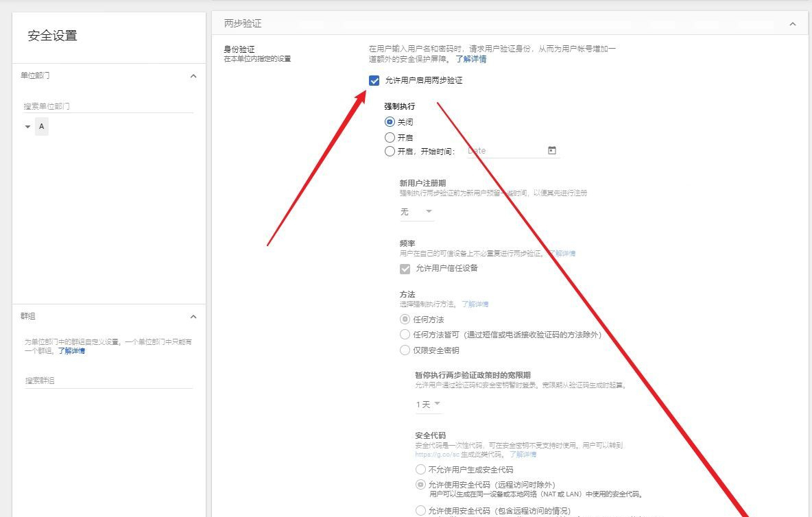This screenshot has height=517, width=812.
Task: Collapse the 单位部门 panel
Action: 193,76
